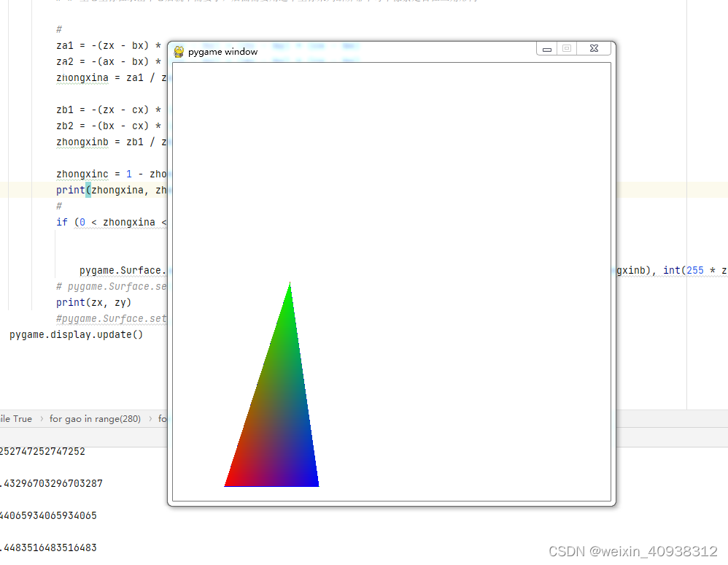Click console output '.4483516483516483'
The height and width of the screenshot is (565, 728).
coord(48,547)
